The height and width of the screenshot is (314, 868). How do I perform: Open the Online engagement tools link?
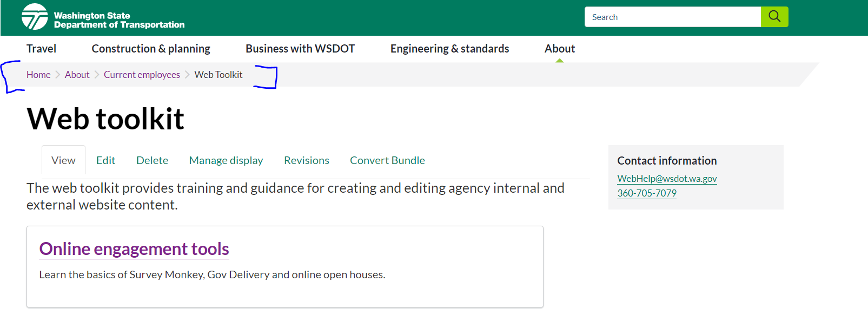pyautogui.click(x=134, y=249)
